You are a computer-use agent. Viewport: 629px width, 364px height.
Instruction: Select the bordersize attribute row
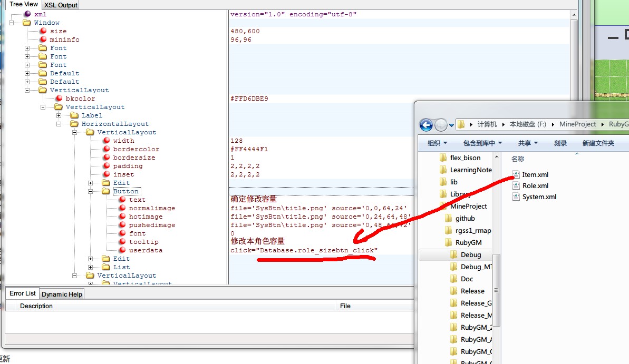[x=134, y=158]
